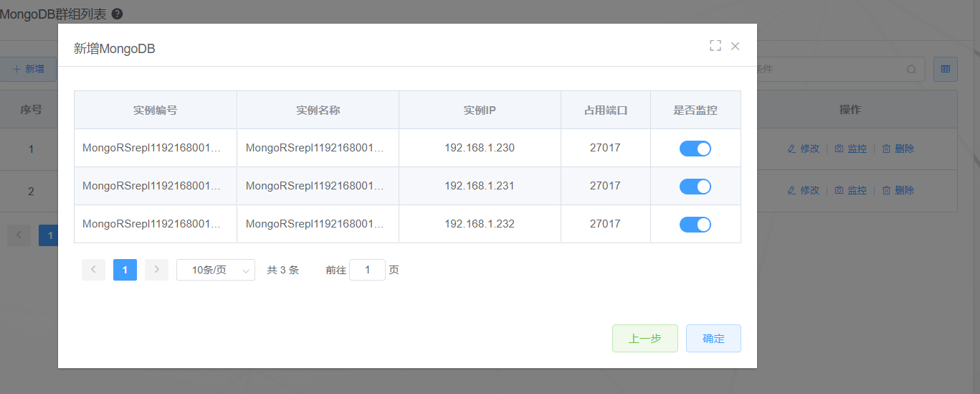Click 修改 link for row 1
Viewport: 980px width, 394px height.
(x=804, y=149)
